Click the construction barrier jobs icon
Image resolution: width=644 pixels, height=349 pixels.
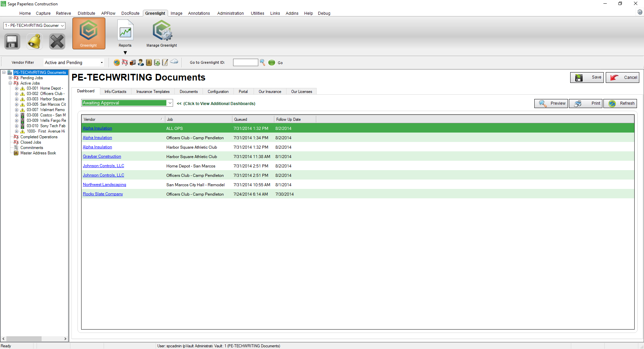tap(125, 62)
